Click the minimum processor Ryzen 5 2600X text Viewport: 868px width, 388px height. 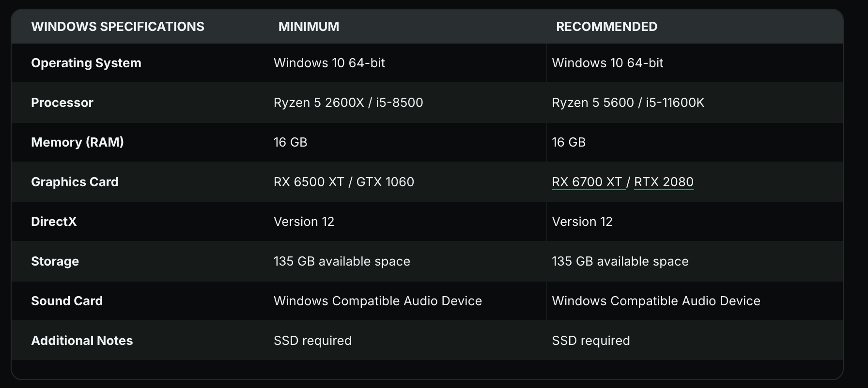pos(318,103)
